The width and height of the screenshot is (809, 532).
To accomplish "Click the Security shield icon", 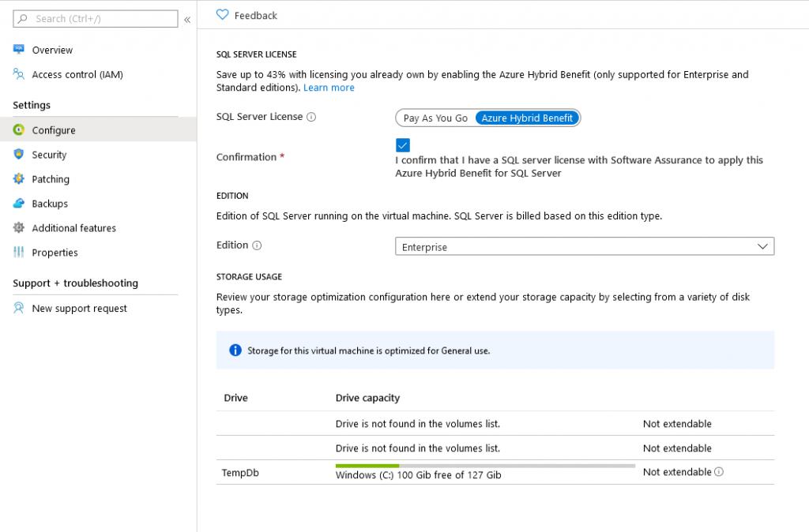I will 19,154.
